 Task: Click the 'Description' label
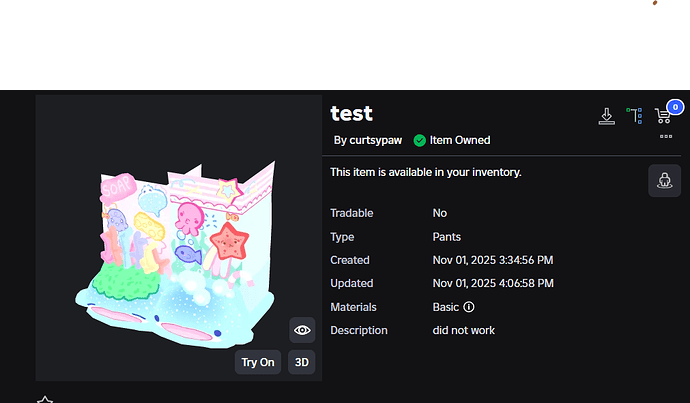pos(359,330)
